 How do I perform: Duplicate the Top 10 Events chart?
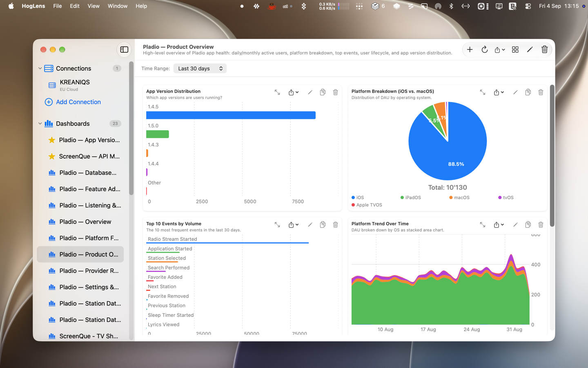323,224
